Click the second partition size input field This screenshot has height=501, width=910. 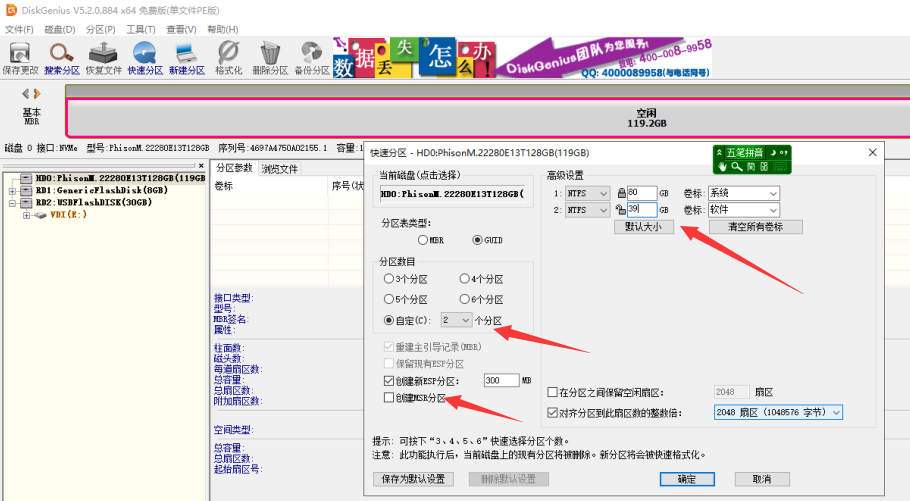(x=641, y=210)
